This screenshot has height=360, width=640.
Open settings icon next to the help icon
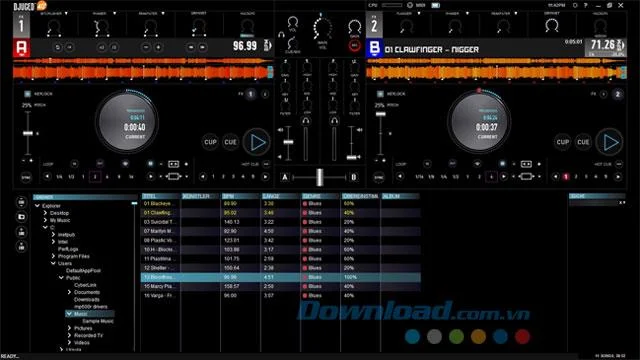(x=575, y=5)
